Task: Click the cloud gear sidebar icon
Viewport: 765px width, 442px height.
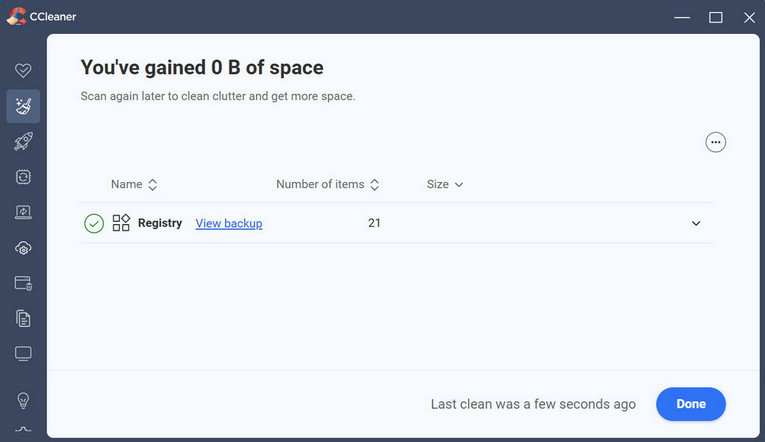Action: [x=23, y=248]
